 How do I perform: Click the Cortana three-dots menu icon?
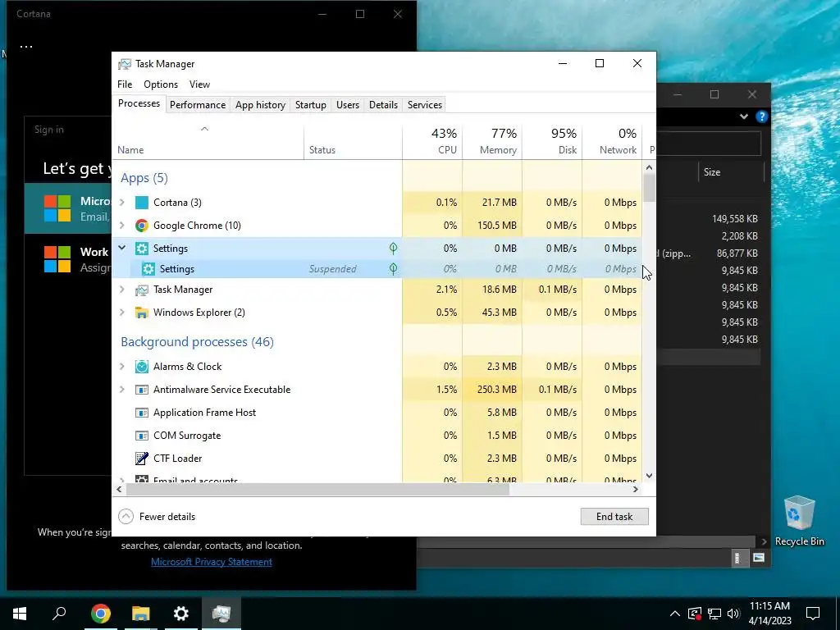(x=26, y=46)
